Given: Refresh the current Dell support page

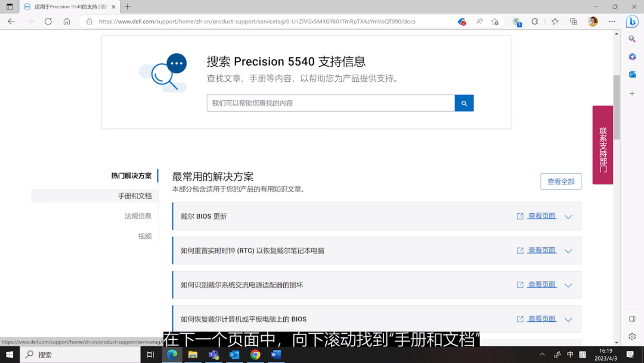Looking at the screenshot, I should tap(48, 21).
